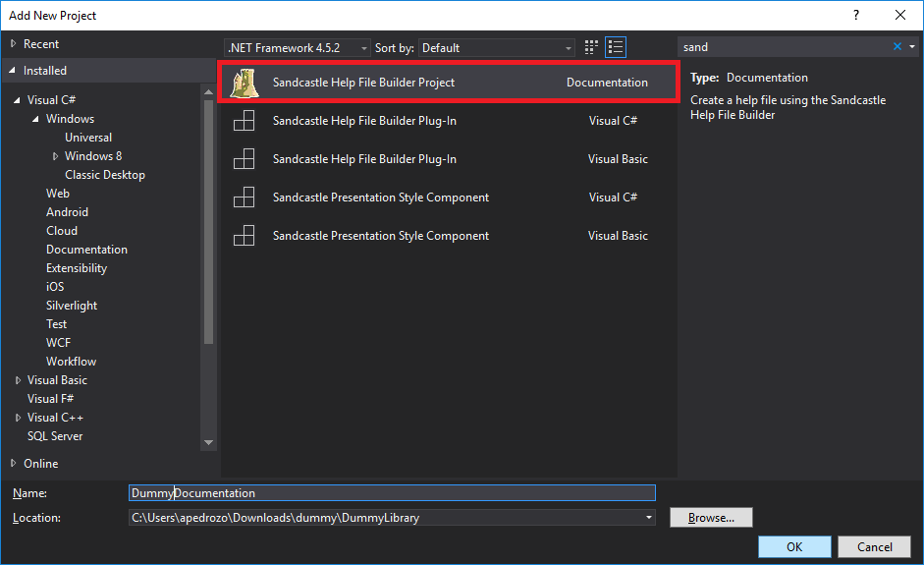924x565 pixels.
Task: Select the Silverlight category
Action: coord(72,306)
